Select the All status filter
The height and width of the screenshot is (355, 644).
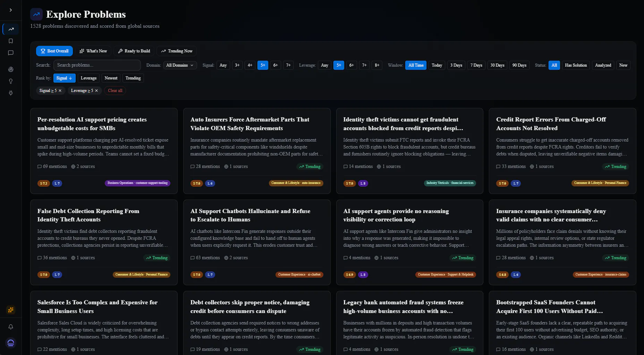(554, 65)
